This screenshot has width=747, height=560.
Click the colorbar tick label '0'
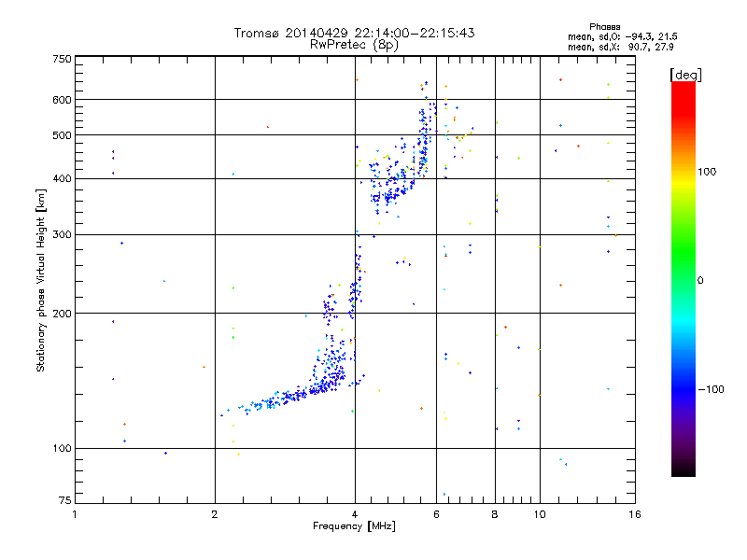click(x=700, y=281)
